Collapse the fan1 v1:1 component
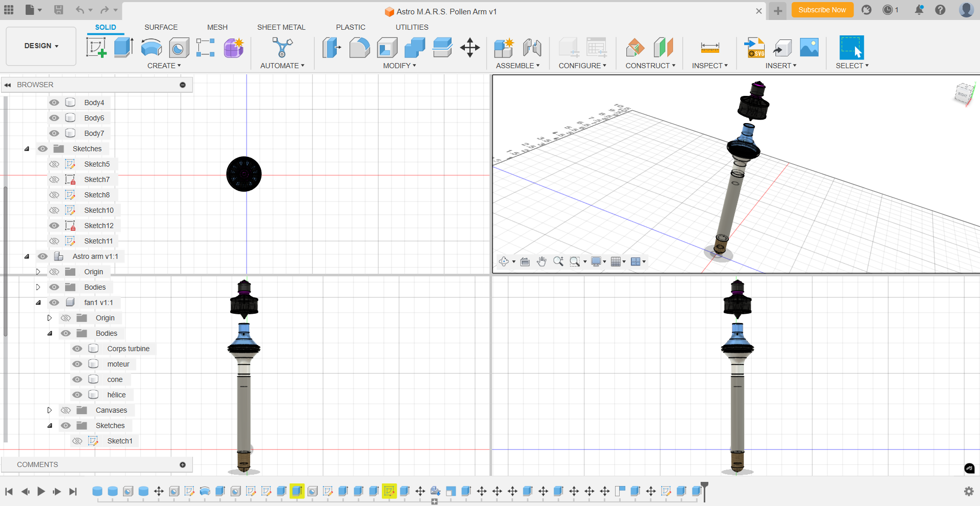980x506 pixels. tap(38, 302)
